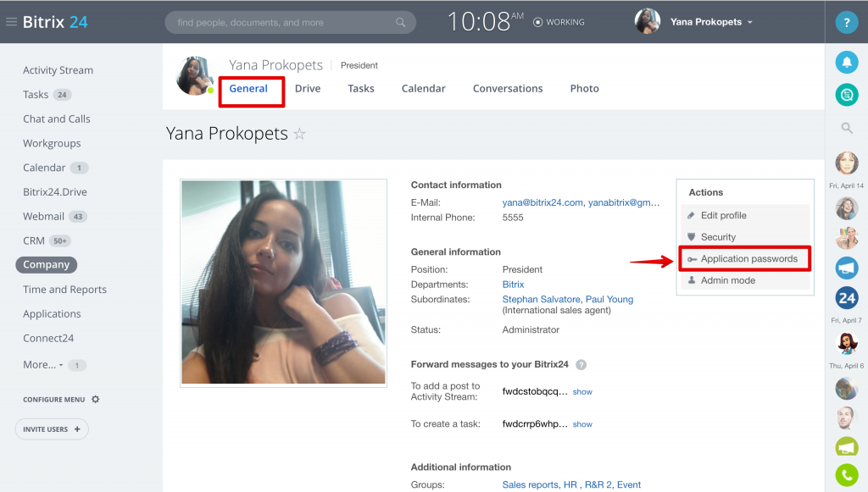The width and height of the screenshot is (868, 492).
Task: Open Webmail in the left menu
Action: [44, 216]
